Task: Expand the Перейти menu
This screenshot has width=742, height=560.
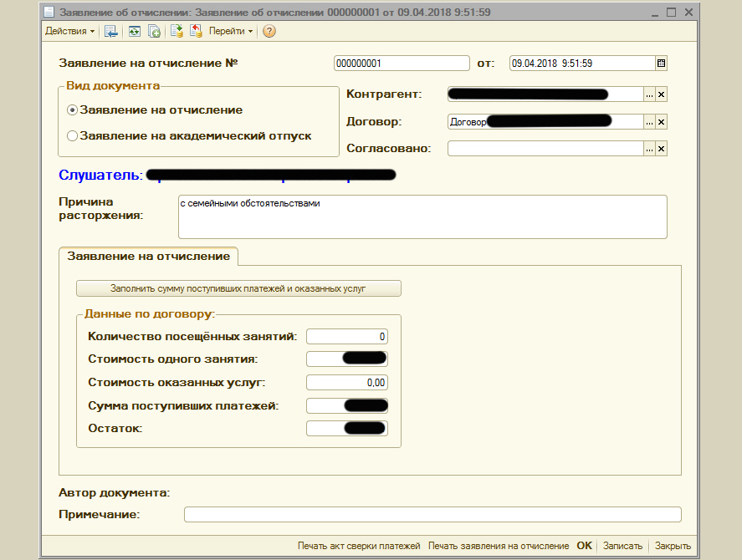Action: [231, 31]
